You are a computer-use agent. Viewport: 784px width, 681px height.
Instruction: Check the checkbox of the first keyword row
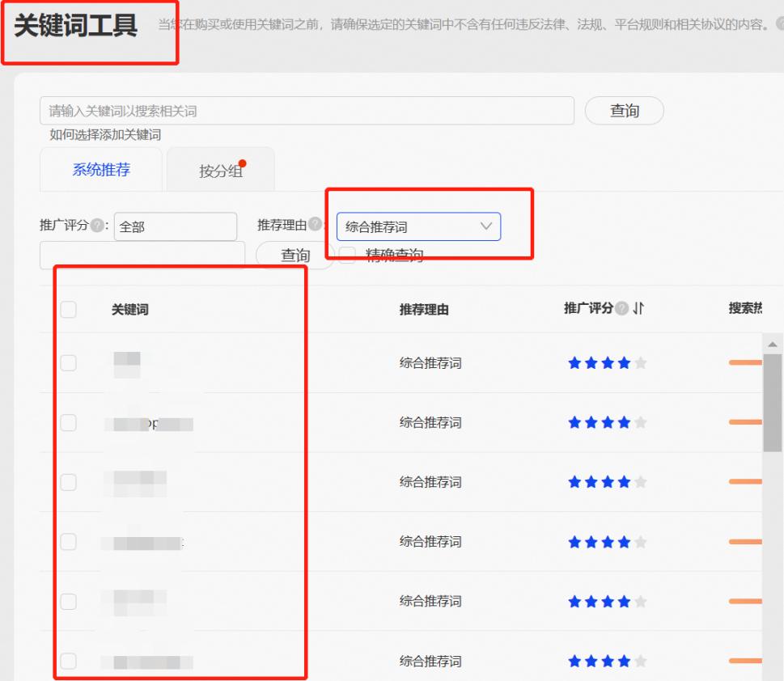[x=69, y=362]
